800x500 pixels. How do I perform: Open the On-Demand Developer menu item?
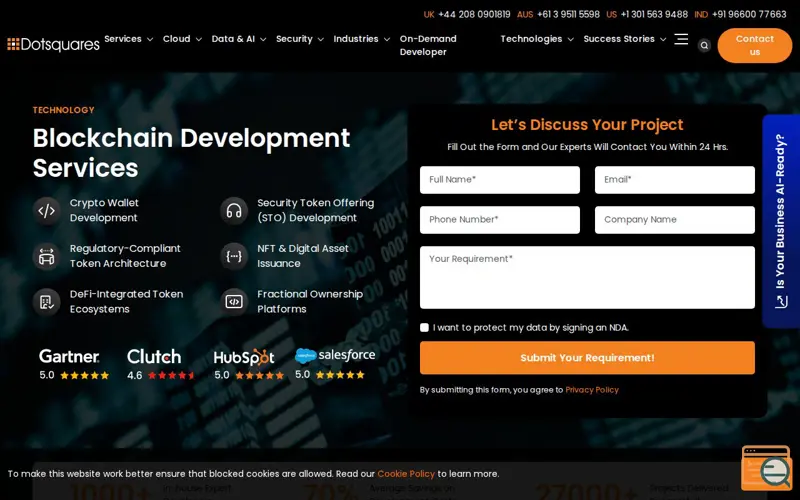click(x=428, y=45)
